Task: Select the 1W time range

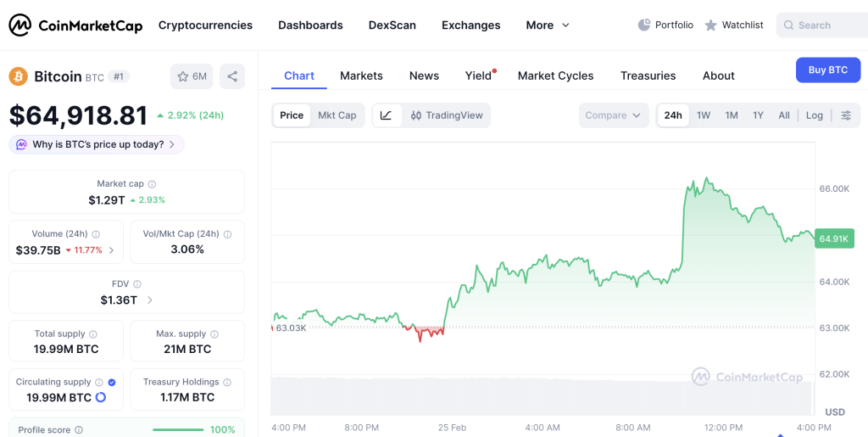Action: [x=704, y=115]
